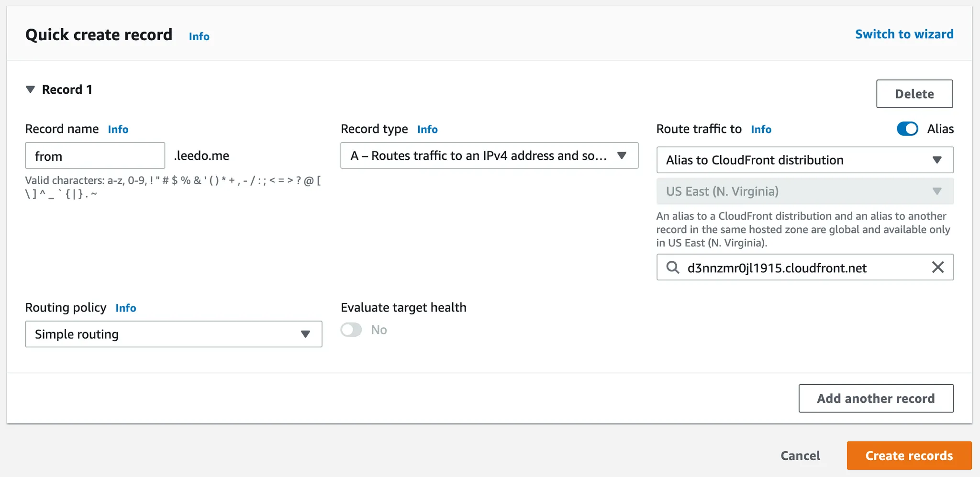Open Info link next to Record name
Image resolution: width=980 pixels, height=477 pixels.
(118, 129)
